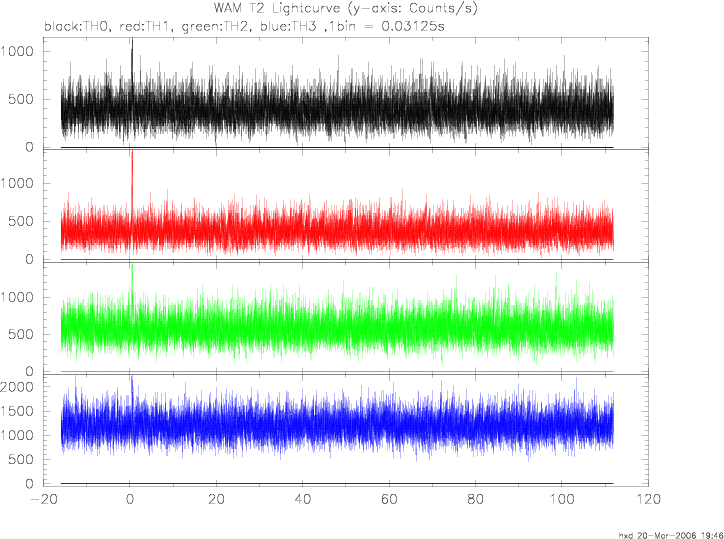Click "500" on the green TH2 panel axis
724x539 pixels.
pos(22,334)
